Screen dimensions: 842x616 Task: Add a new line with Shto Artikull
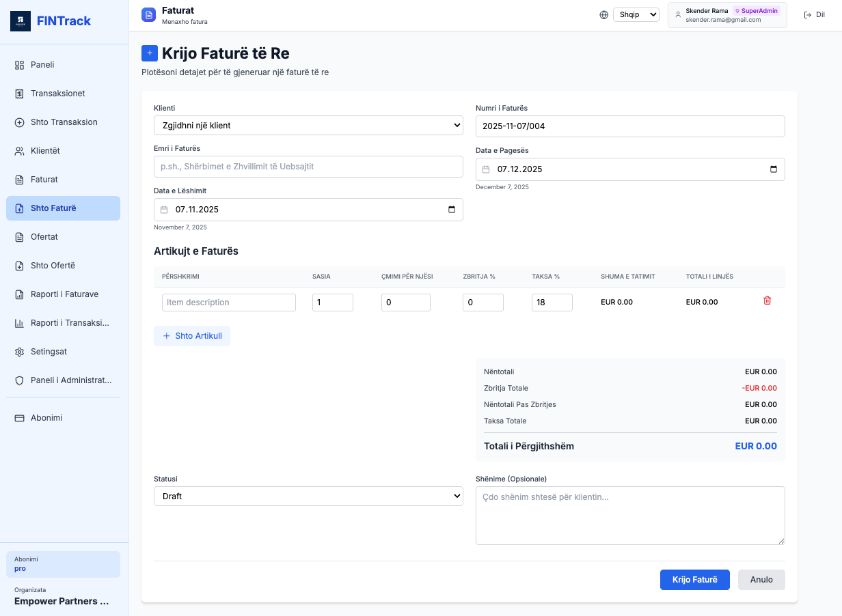(x=192, y=335)
